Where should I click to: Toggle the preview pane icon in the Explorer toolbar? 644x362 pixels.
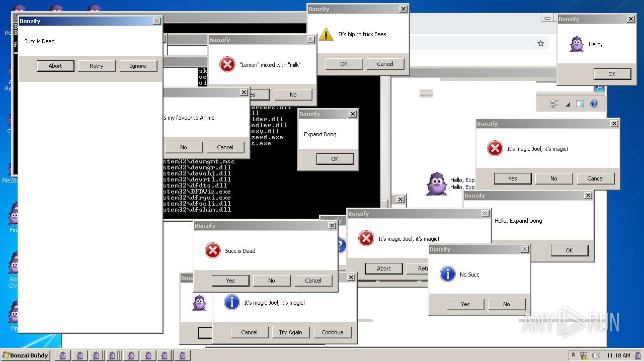(x=580, y=104)
